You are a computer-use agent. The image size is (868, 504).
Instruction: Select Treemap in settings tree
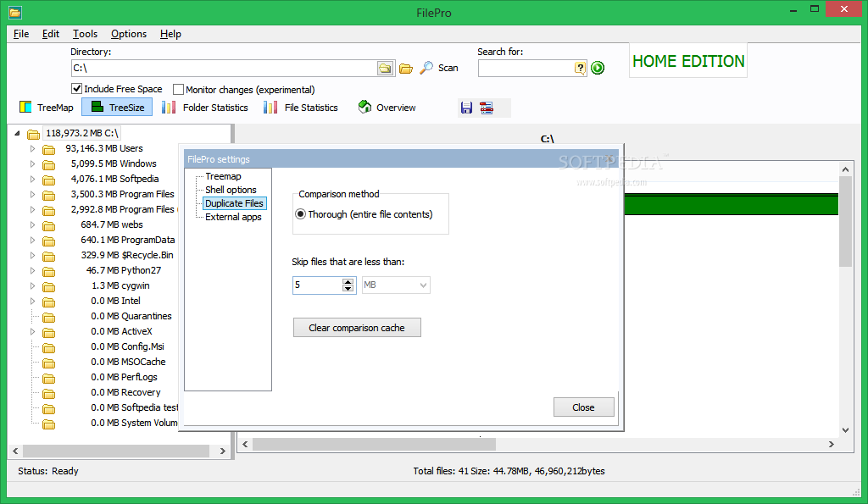[x=223, y=176]
